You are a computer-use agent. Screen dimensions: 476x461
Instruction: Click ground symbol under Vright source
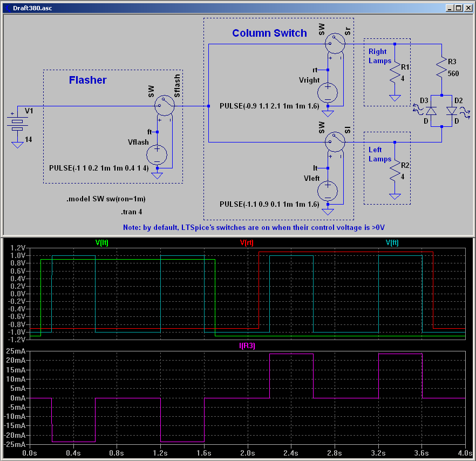click(x=328, y=113)
